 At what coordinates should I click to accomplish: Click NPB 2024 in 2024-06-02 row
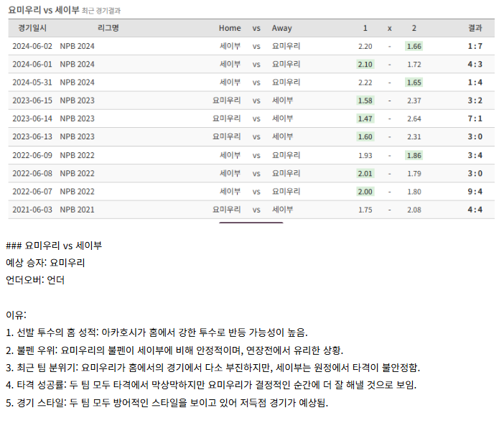click(x=77, y=46)
